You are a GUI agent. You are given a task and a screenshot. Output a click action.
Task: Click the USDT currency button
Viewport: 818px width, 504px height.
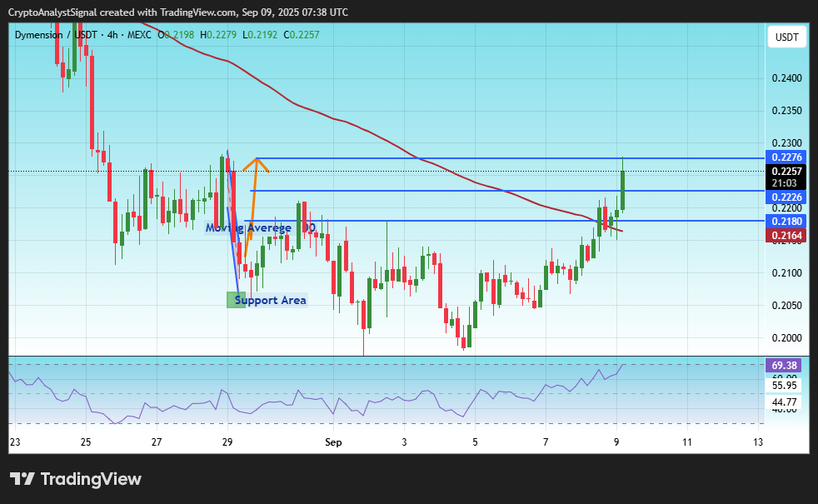pos(786,37)
